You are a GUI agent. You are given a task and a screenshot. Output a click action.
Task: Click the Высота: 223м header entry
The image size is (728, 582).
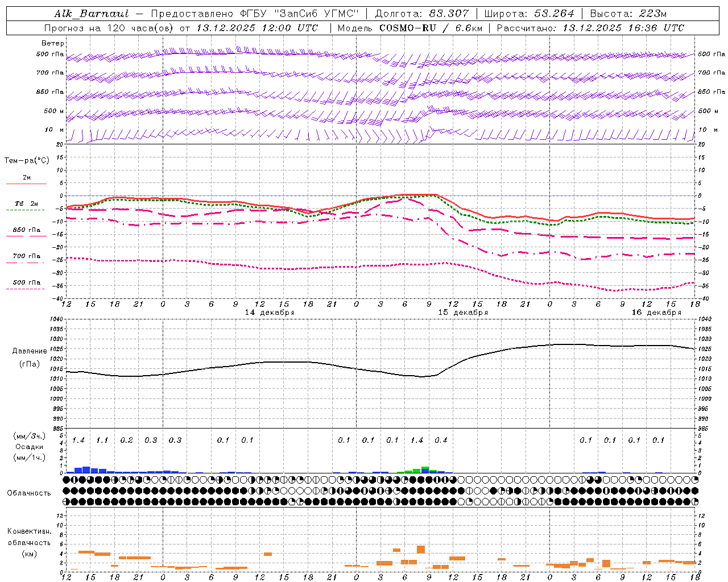(x=628, y=14)
